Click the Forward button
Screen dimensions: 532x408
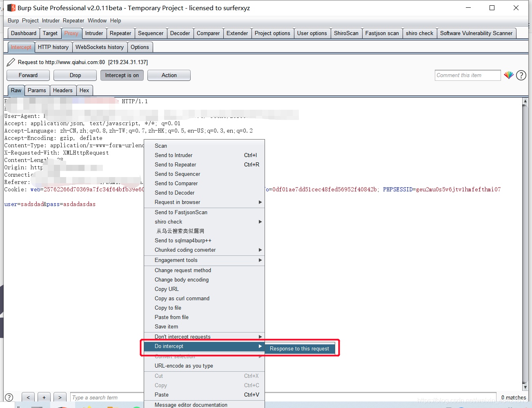28,75
